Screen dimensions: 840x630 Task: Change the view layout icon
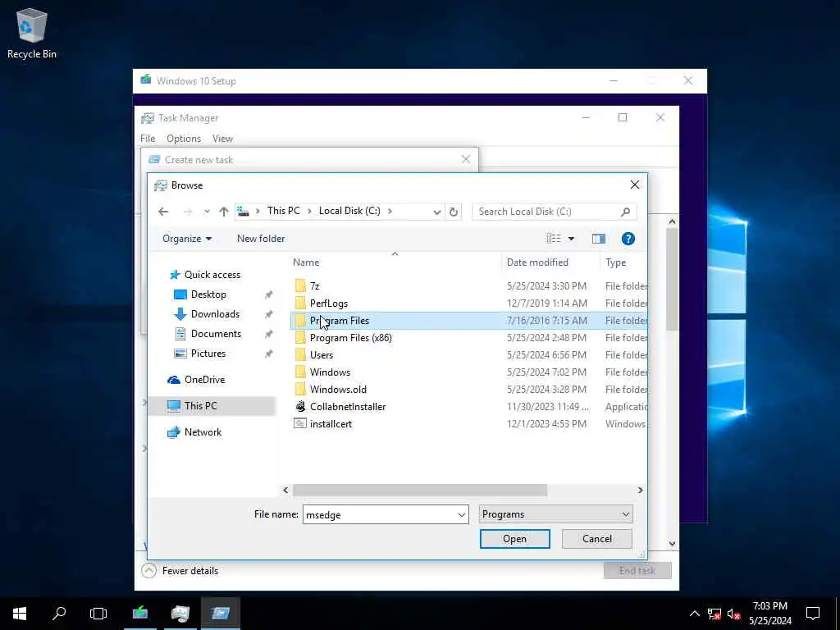[554, 239]
